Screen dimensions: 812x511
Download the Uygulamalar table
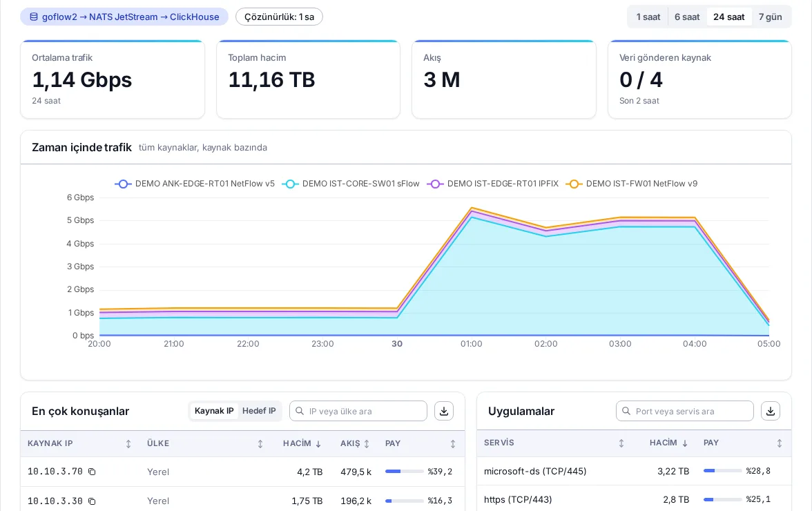(771, 411)
